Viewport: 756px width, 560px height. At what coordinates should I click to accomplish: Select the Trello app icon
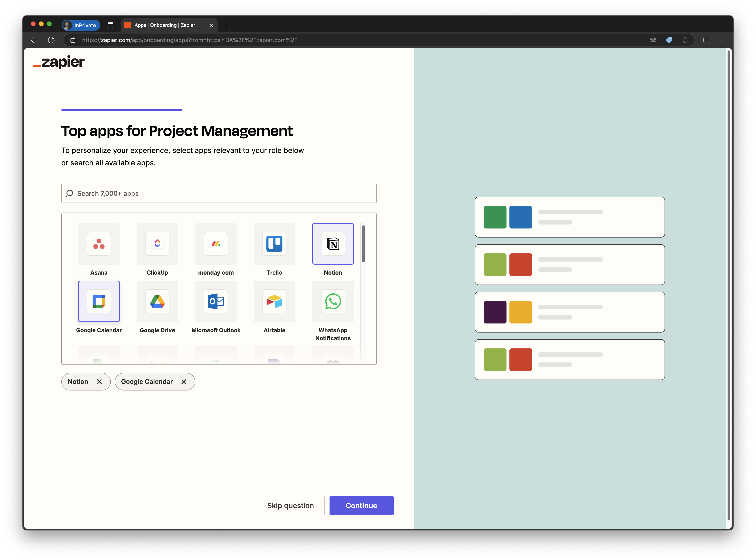pyautogui.click(x=274, y=243)
